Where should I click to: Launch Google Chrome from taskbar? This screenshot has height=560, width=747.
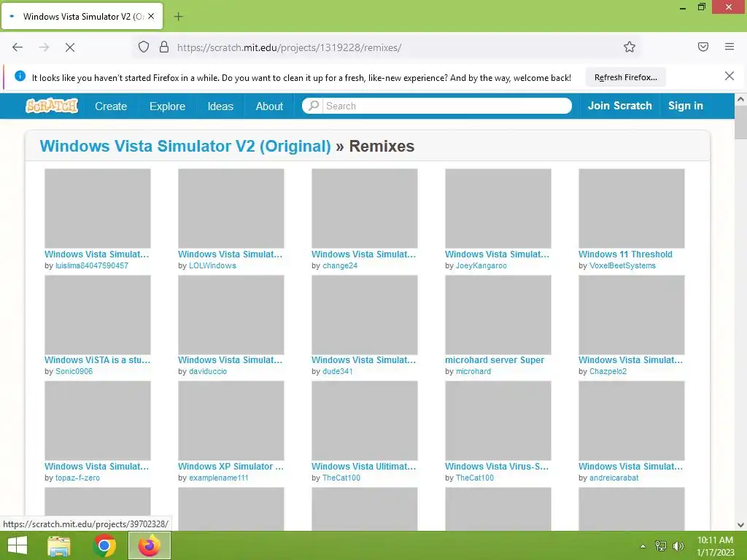(x=104, y=545)
